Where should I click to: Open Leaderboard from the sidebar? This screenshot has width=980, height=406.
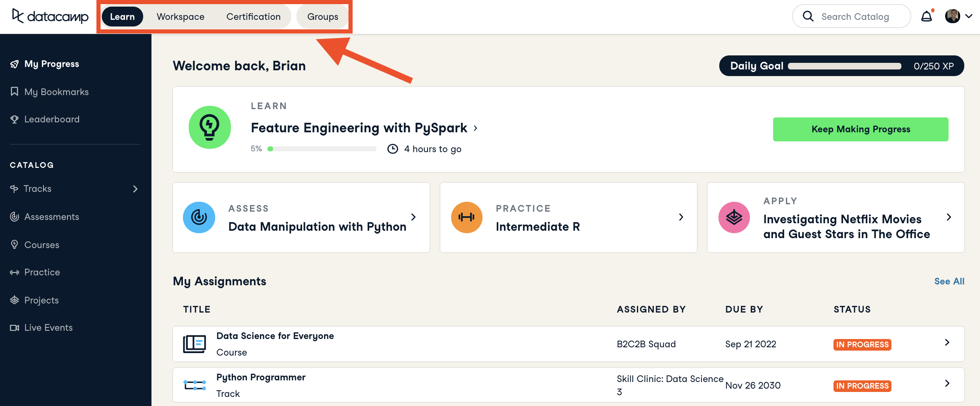click(x=52, y=119)
